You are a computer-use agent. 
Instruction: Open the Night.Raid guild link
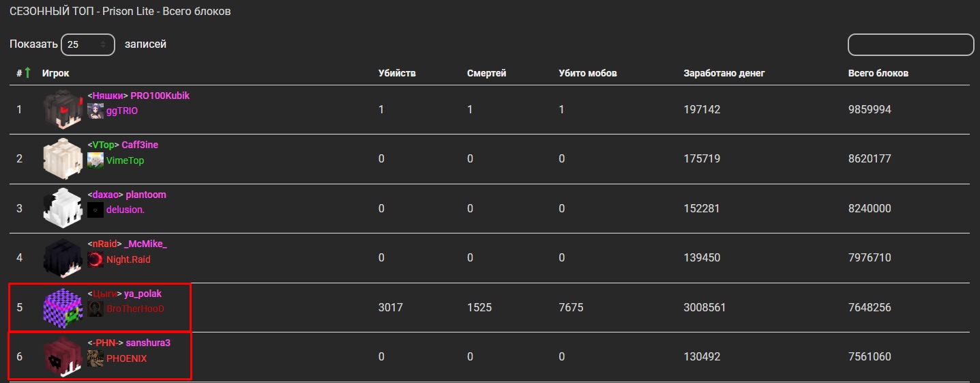pyautogui.click(x=128, y=259)
